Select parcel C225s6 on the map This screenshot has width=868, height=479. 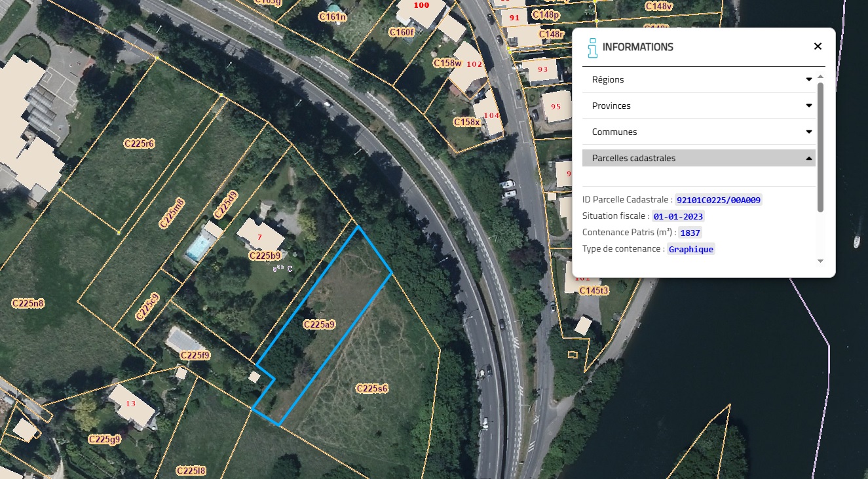pyautogui.click(x=372, y=389)
